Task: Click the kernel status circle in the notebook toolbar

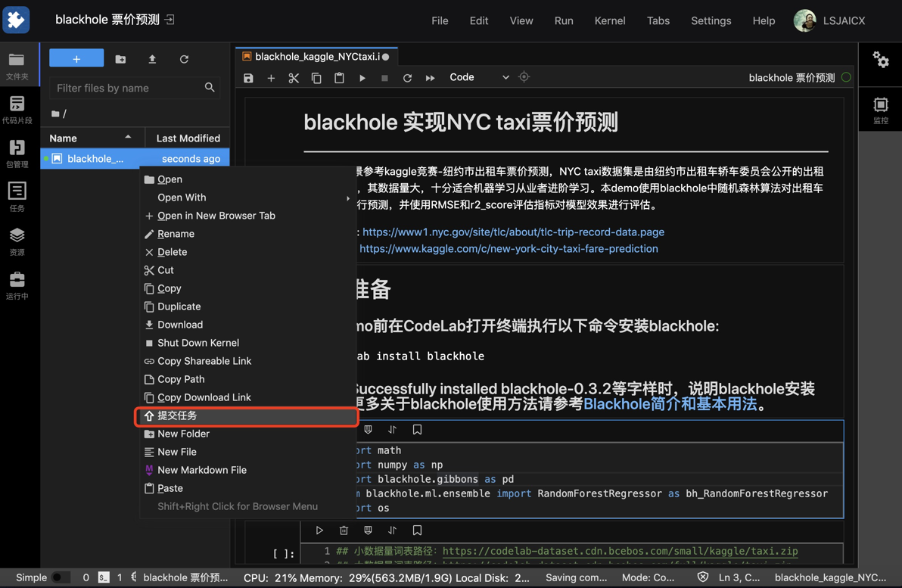Action: 846,78
